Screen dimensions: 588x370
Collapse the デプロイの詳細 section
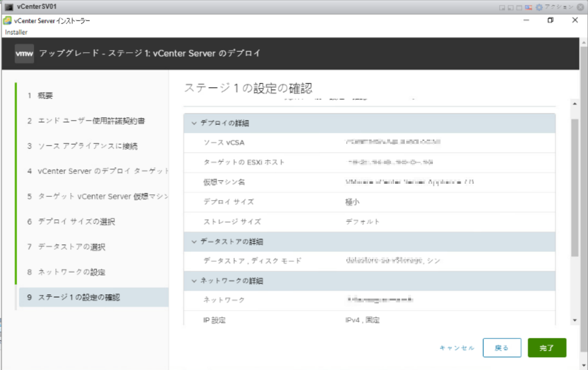coord(194,123)
